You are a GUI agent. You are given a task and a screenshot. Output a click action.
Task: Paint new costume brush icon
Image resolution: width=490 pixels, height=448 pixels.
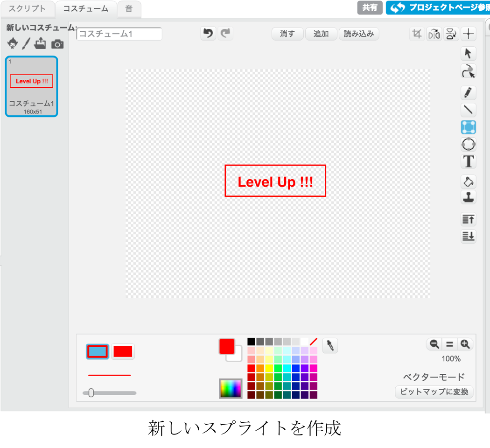26,43
